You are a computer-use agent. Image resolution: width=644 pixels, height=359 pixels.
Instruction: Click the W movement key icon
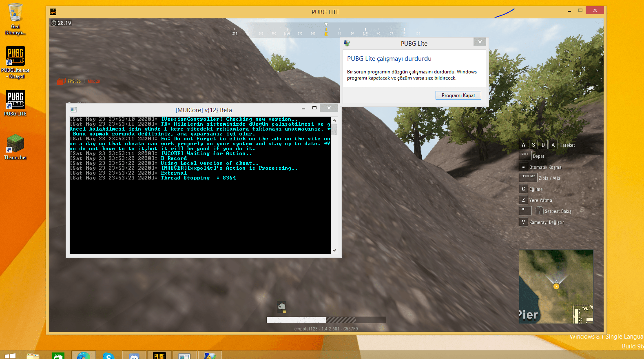[523, 145]
